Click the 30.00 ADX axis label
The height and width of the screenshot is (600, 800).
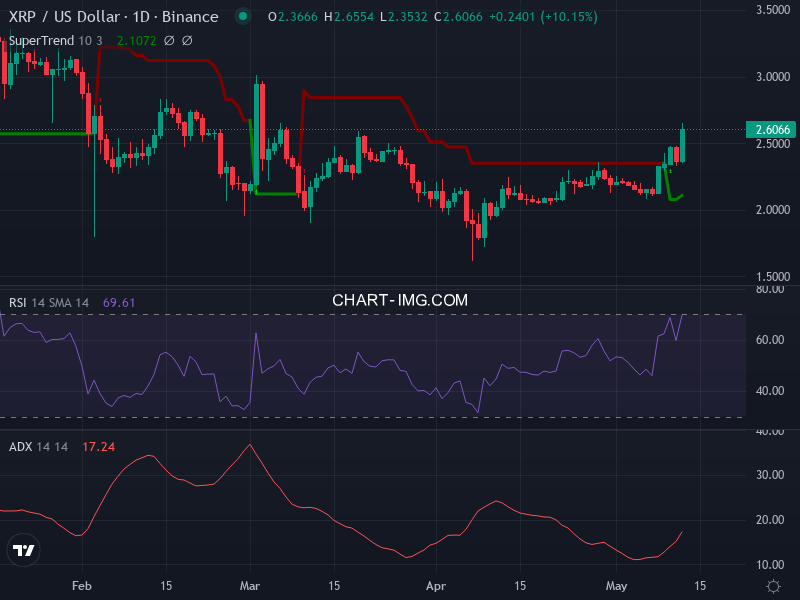point(770,474)
